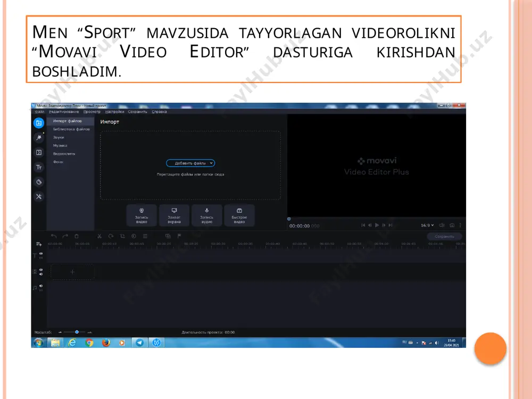
Task: Click the audio track music note icon
Action: (35, 288)
